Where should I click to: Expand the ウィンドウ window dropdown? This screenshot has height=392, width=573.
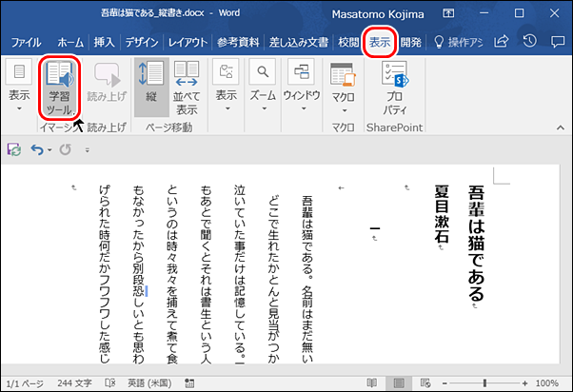click(x=302, y=87)
